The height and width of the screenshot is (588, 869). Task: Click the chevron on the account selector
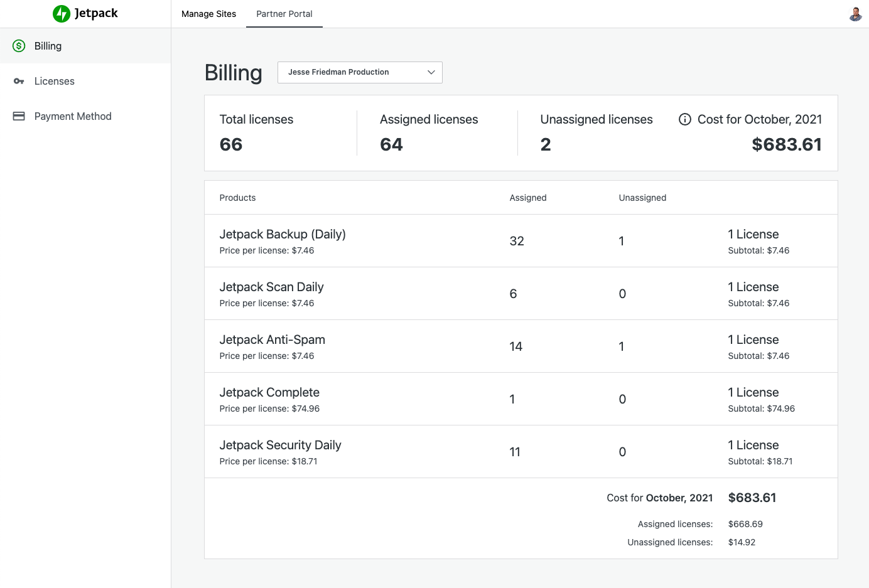click(x=431, y=72)
